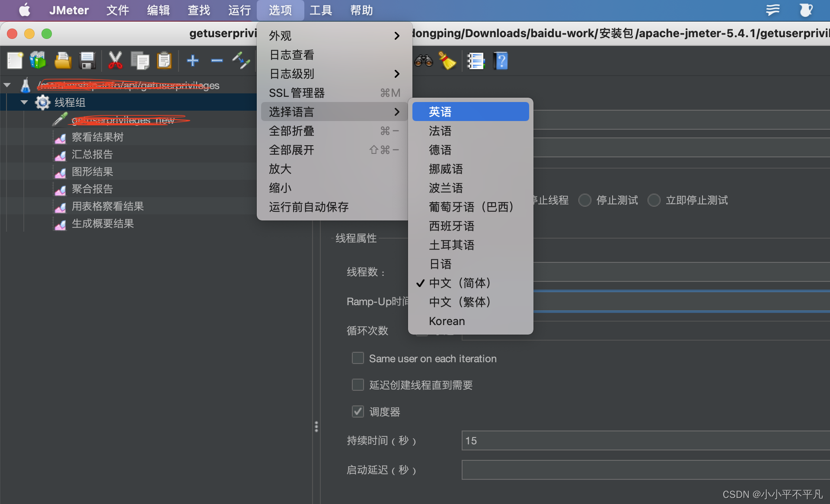The image size is (830, 504).
Task: Open the Apple menu icon
Action: (x=25, y=10)
